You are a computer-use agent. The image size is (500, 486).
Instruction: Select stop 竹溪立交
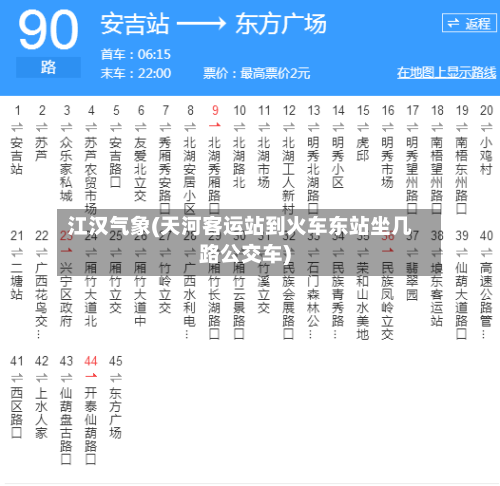pyautogui.click(x=264, y=288)
